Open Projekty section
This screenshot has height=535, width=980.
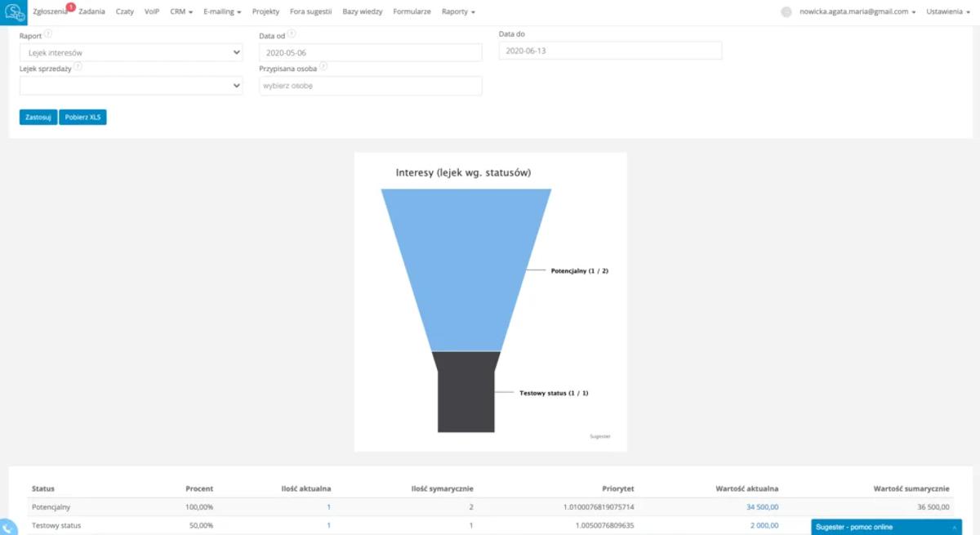tap(266, 12)
